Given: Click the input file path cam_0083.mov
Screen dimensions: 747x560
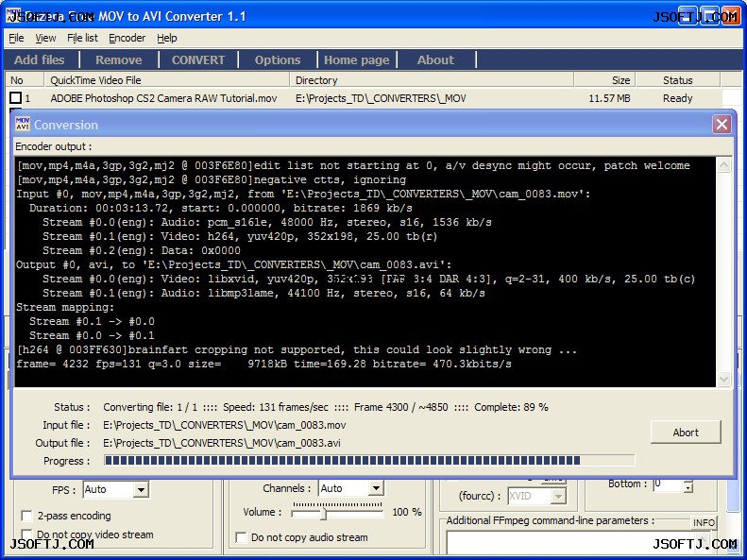Looking at the screenshot, I should click(225, 425).
